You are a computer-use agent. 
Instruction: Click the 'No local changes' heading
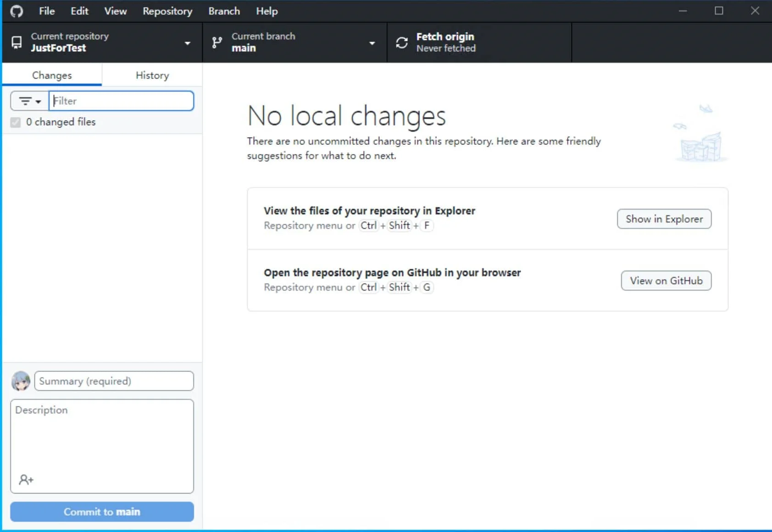346,116
